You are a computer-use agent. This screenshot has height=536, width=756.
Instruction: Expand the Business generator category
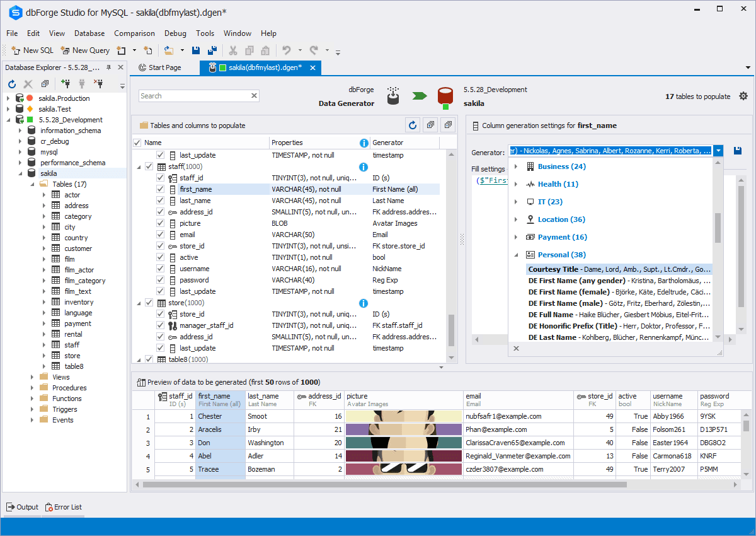[517, 166]
